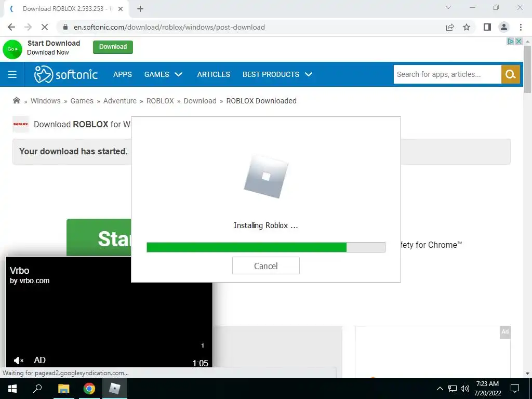Viewport: 532px width, 399px height.
Task: Open Download breadcrumb link
Action: (200, 101)
